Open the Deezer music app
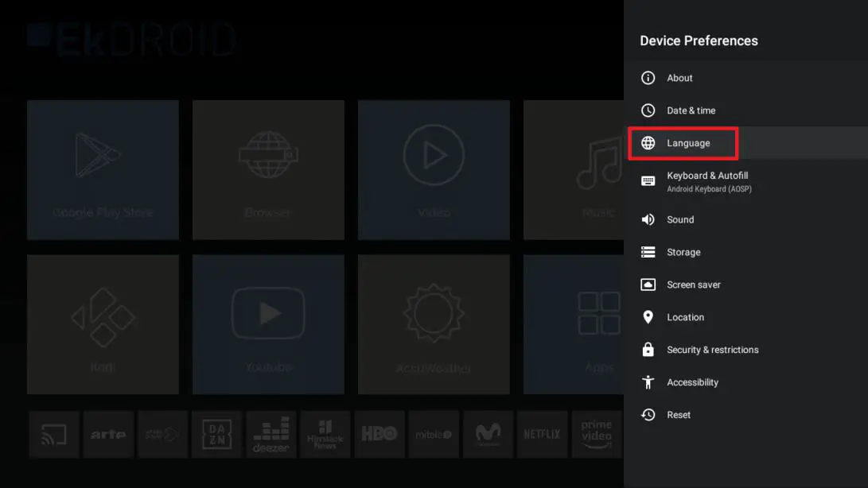Image resolution: width=868 pixels, height=488 pixels. tap(271, 434)
